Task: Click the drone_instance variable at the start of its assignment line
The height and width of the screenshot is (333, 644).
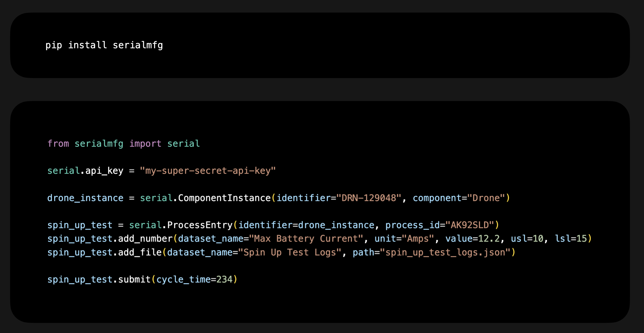Action: click(85, 198)
